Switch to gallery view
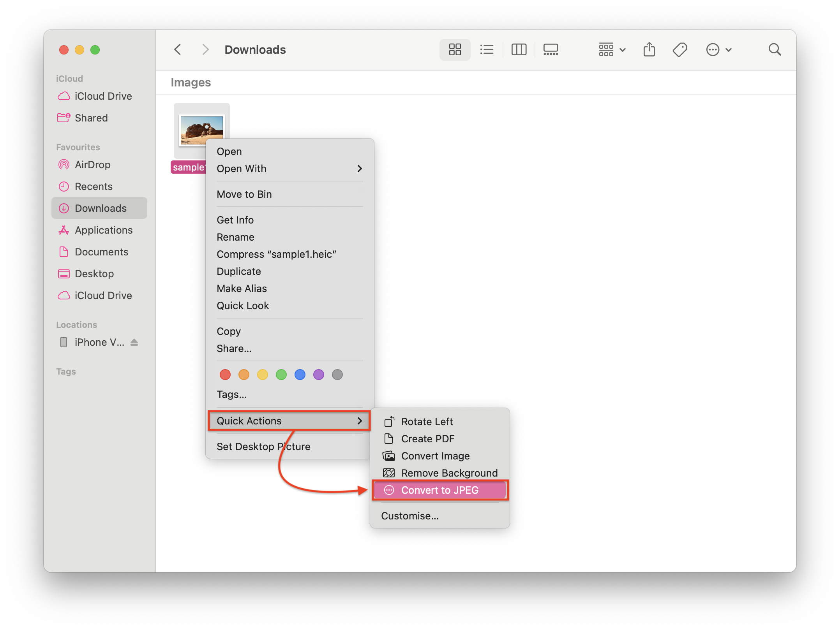Screen dimensions: 840x630 pyautogui.click(x=551, y=50)
